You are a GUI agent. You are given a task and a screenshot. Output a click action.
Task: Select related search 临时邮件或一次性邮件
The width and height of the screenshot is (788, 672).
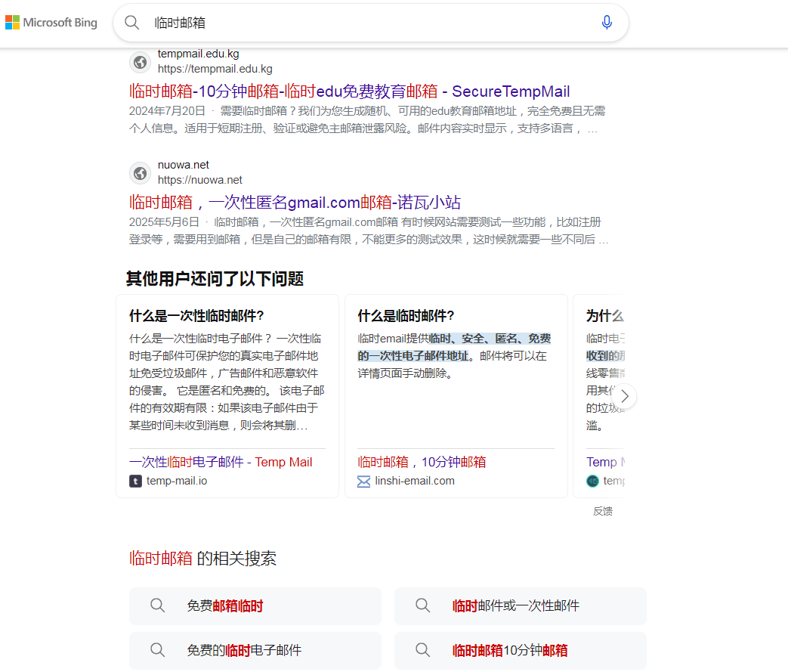[521, 606]
